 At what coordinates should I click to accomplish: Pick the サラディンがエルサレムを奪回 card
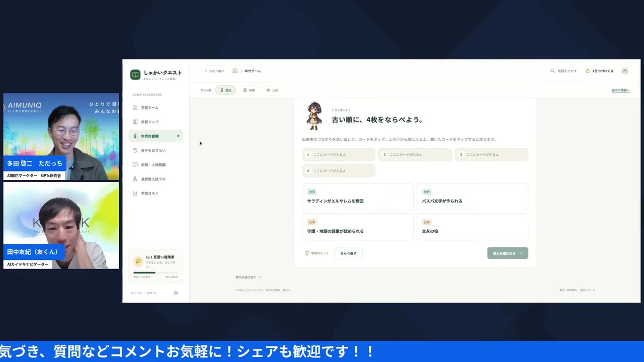(x=357, y=197)
